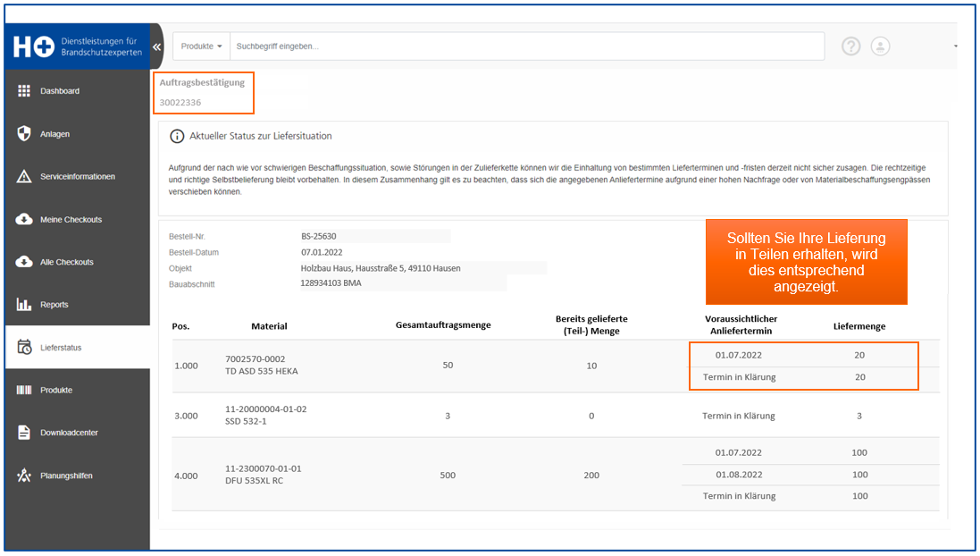Viewport: 980px width, 556px height.
Task: Click the info icon beside Aktueller Status
Action: 177,136
